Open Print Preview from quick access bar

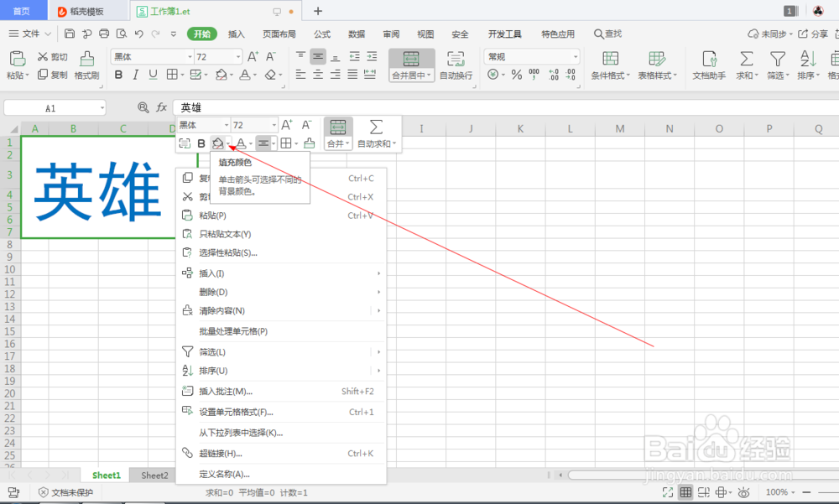coord(122,34)
